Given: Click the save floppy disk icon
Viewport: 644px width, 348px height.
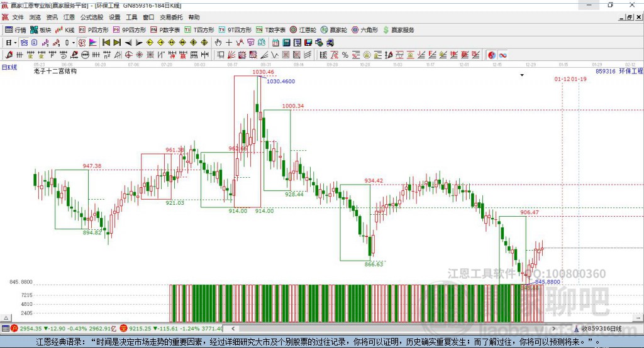Looking at the screenshot, I should [x=308, y=43].
